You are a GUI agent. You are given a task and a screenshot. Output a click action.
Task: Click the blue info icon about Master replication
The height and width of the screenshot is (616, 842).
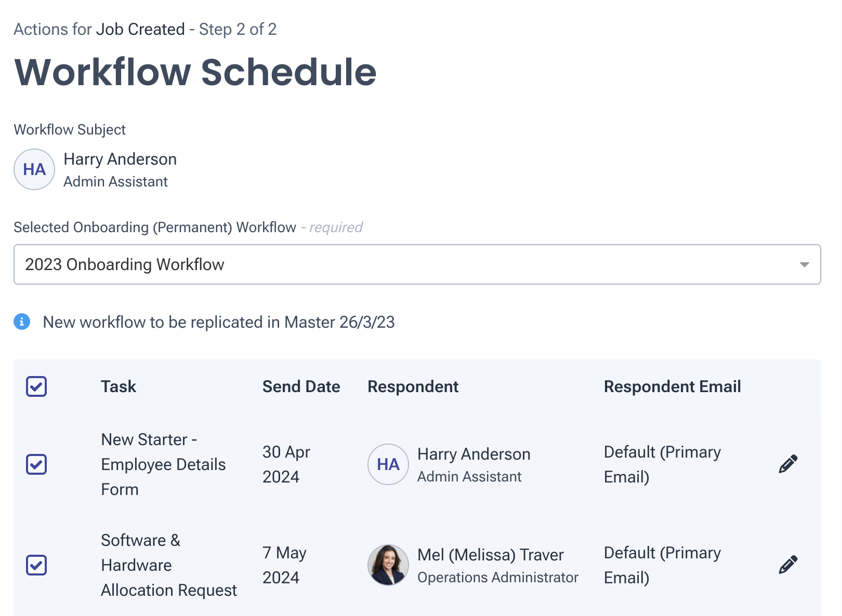21,322
